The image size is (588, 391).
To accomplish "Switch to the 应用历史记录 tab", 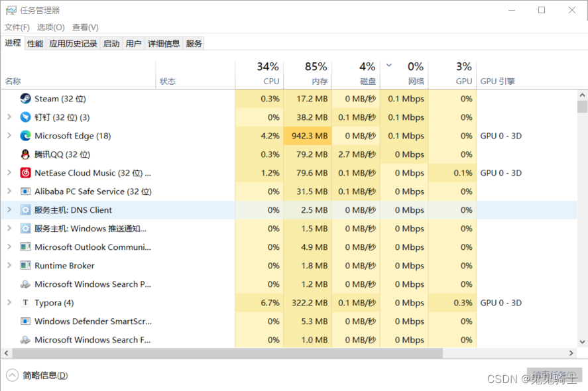I will pos(73,44).
